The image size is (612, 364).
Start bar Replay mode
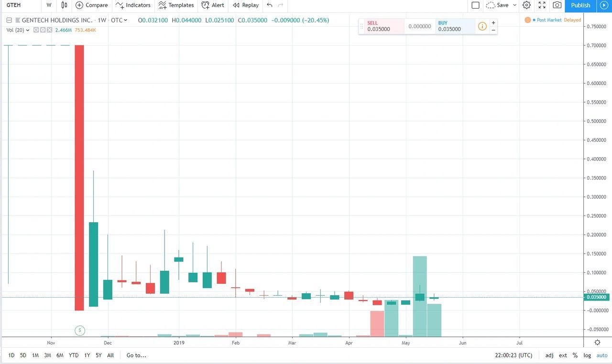(245, 5)
